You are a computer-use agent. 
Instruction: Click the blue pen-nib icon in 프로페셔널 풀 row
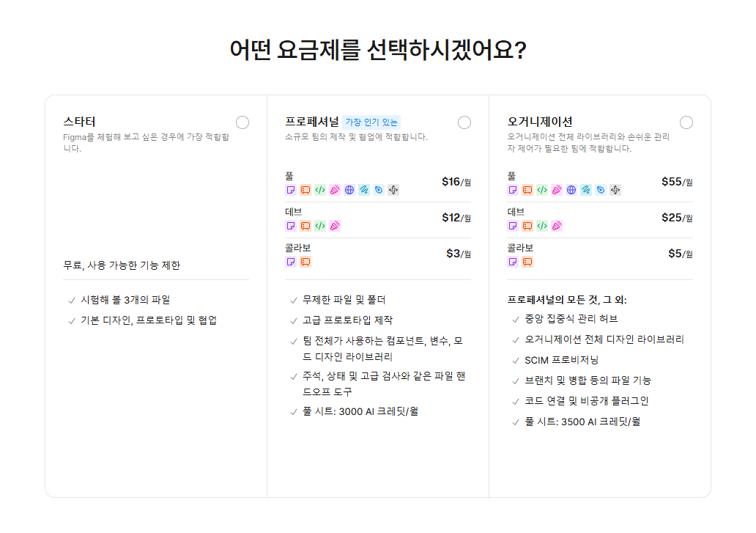pyautogui.click(x=379, y=190)
